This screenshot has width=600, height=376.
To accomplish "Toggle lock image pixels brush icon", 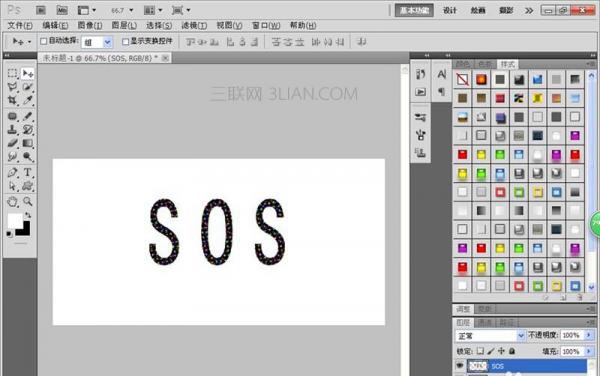I will (x=491, y=351).
